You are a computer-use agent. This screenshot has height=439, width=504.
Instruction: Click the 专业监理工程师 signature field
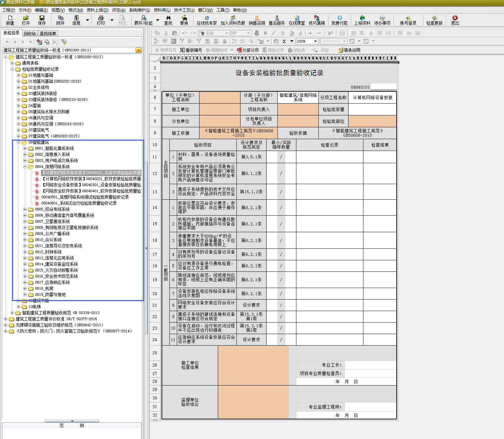(x=370, y=407)
